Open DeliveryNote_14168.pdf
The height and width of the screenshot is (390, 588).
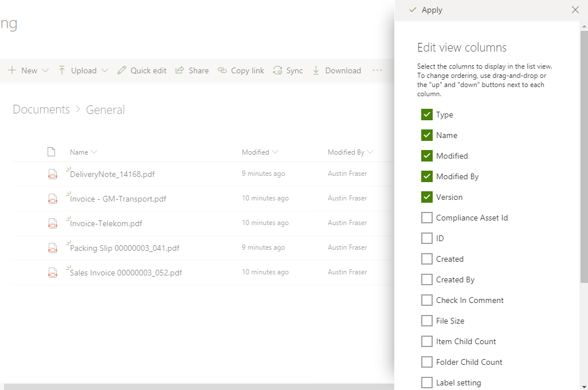coord(112,174)
